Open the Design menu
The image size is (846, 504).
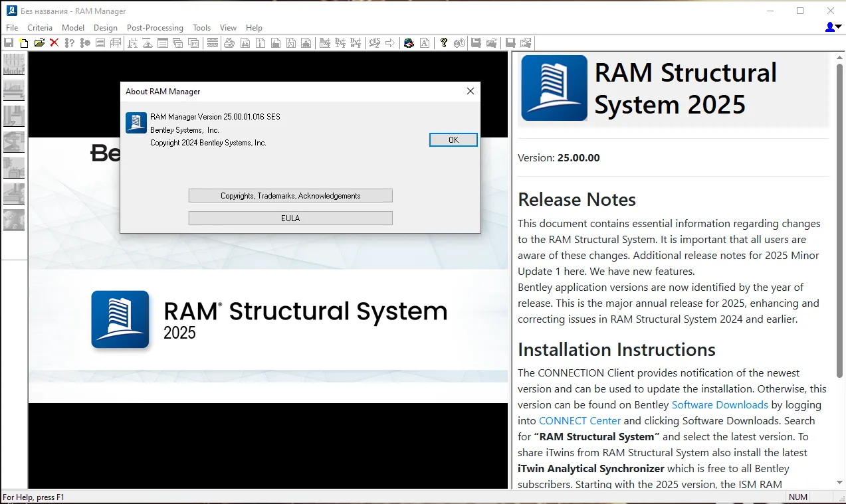(x=106, y=28)
